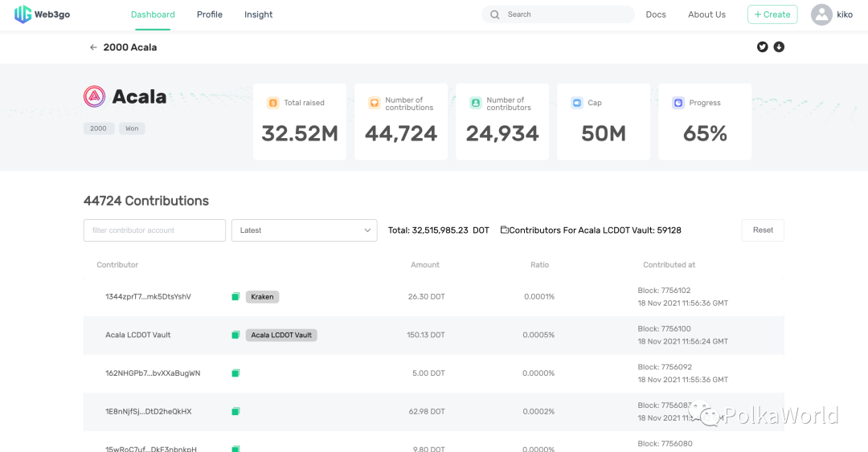Click the kiko username
Viewport: 868px width, 452px height.
click(845, 15)
